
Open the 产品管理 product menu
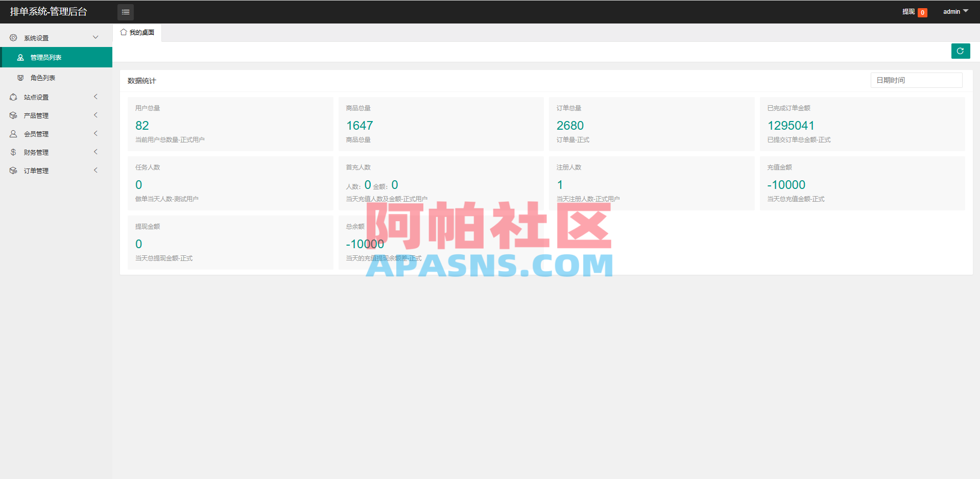coord(36,115)
